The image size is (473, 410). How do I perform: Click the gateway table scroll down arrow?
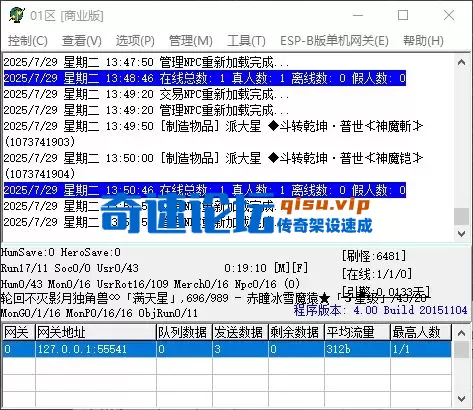pos(462,399)
